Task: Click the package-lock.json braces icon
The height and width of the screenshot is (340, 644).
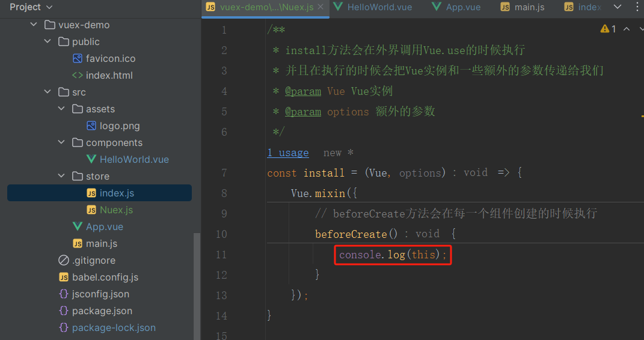Action: pyautogui.click(x=64, y=328)
